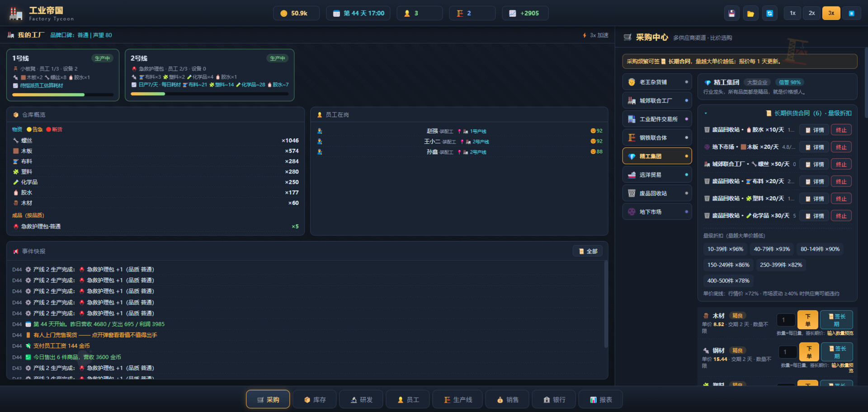
Task: Expand the 1号线 production line card
Action: point(63,75)
